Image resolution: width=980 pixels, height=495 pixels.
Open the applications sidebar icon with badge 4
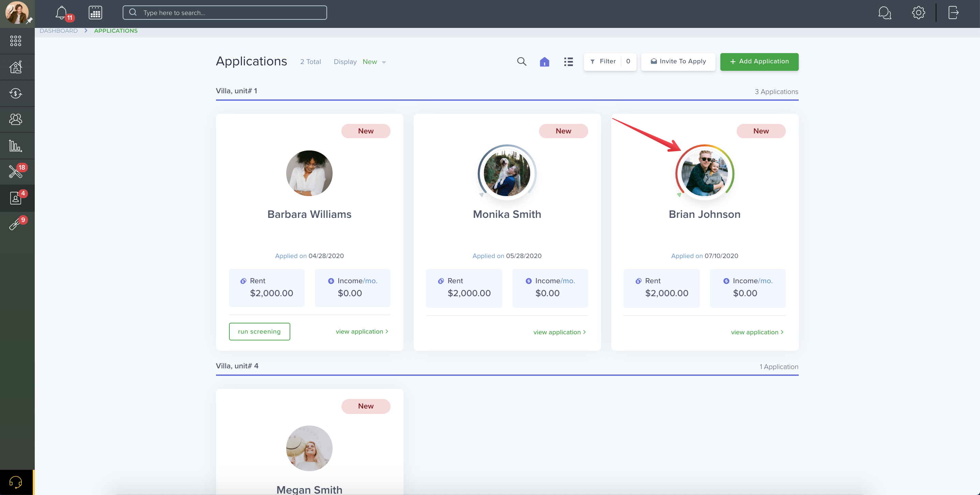pos(16,198)
